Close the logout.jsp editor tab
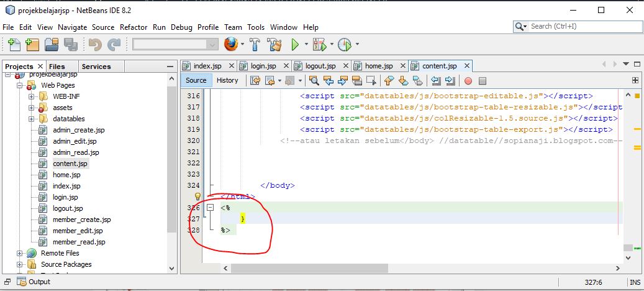 345,66
